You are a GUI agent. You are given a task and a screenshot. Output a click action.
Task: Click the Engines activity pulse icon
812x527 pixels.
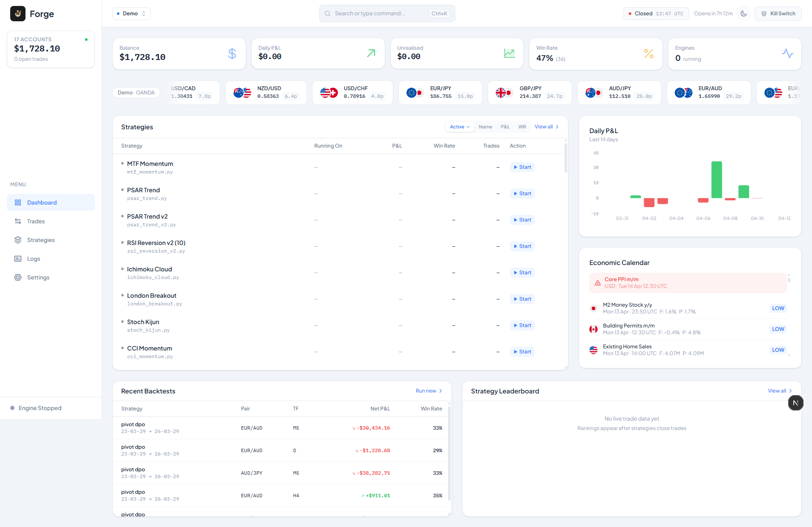pos(787,54)
